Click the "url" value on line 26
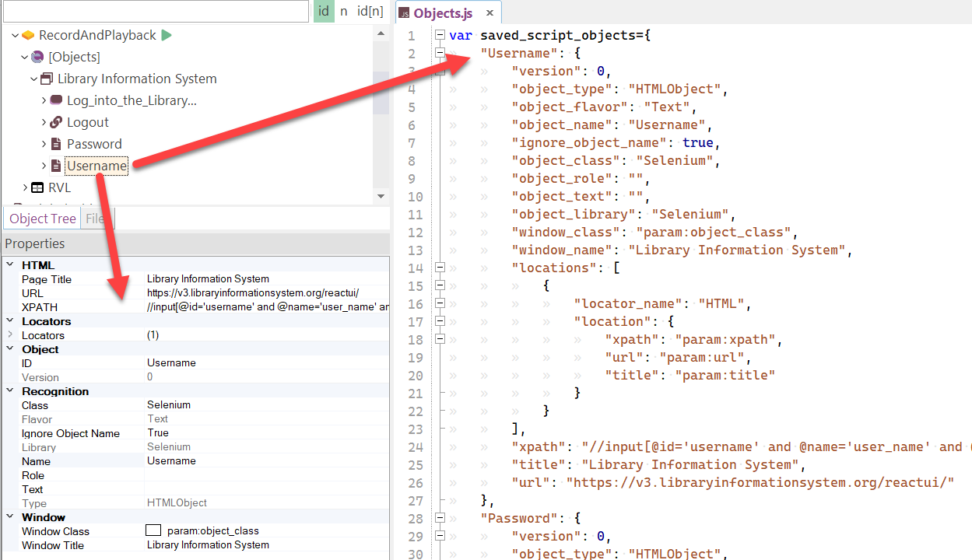 click(760, 482)
